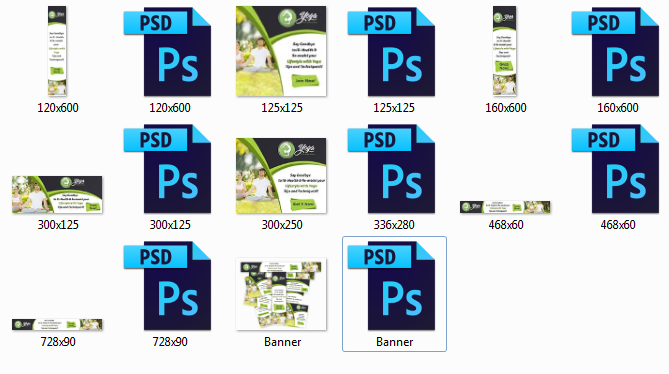Select the 120x600 skyscraper image thumbnail
669x374 pixels.
click(x=57, y=51)
